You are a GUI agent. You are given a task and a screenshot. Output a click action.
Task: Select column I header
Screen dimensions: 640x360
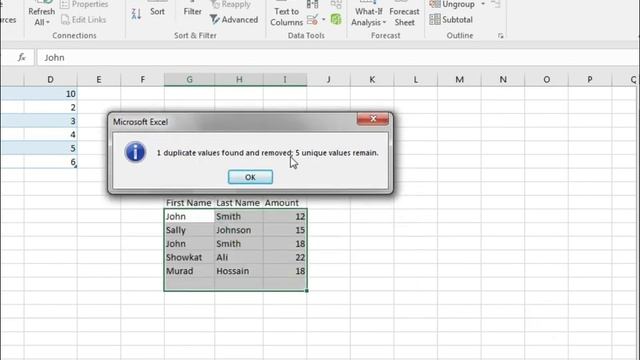click(x=285, y=80)
